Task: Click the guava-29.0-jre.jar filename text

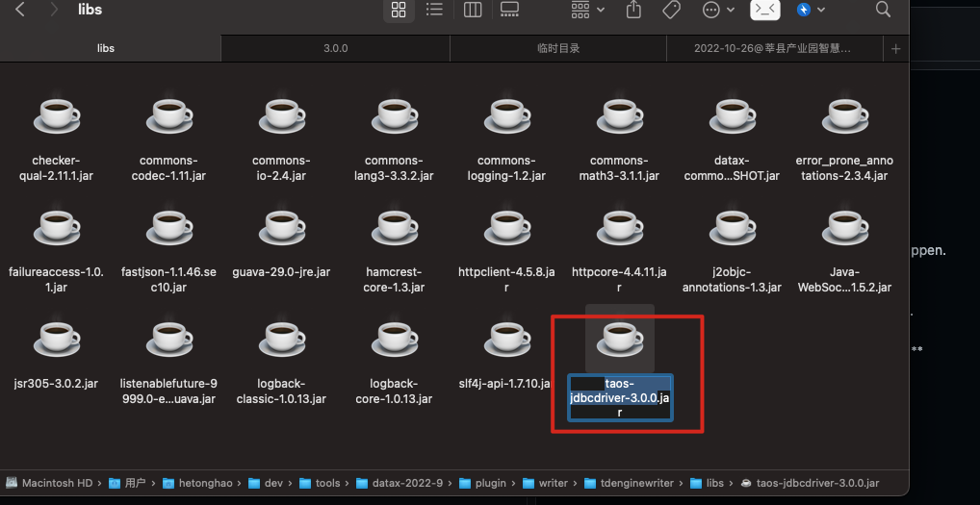Action: (281, 272)
